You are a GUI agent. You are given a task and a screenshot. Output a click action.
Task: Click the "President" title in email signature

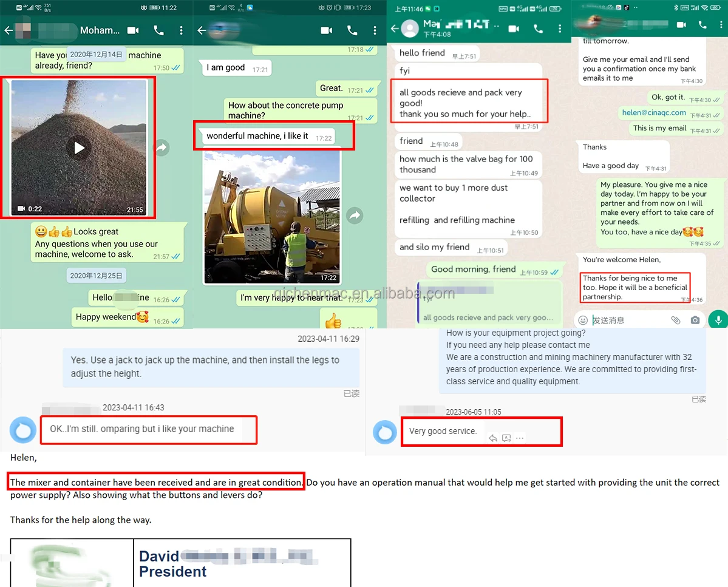pos(172,572)
